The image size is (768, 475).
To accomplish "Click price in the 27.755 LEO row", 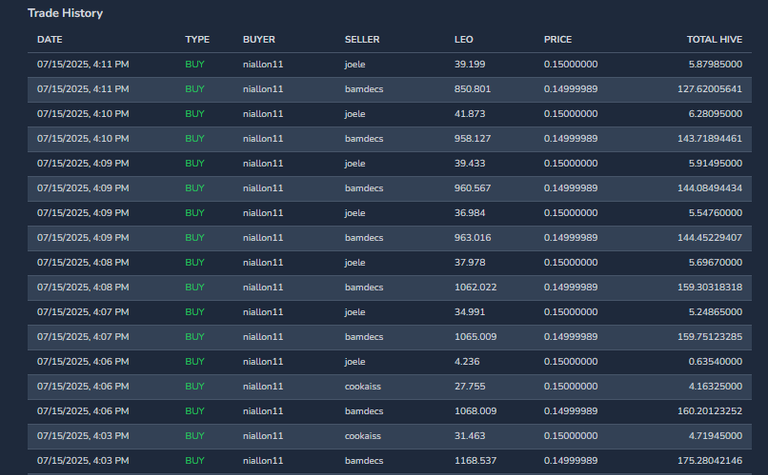I will click(571, 386).
